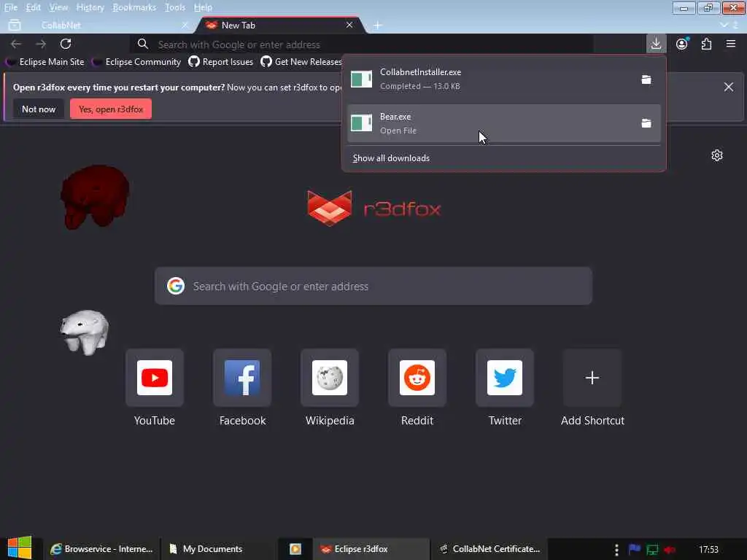Open Report Issues bookmark
747x560 pixels.
[220, 62]
